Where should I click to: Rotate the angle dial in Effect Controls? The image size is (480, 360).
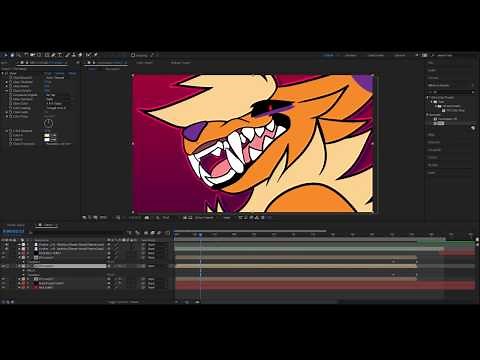(48, 123)
